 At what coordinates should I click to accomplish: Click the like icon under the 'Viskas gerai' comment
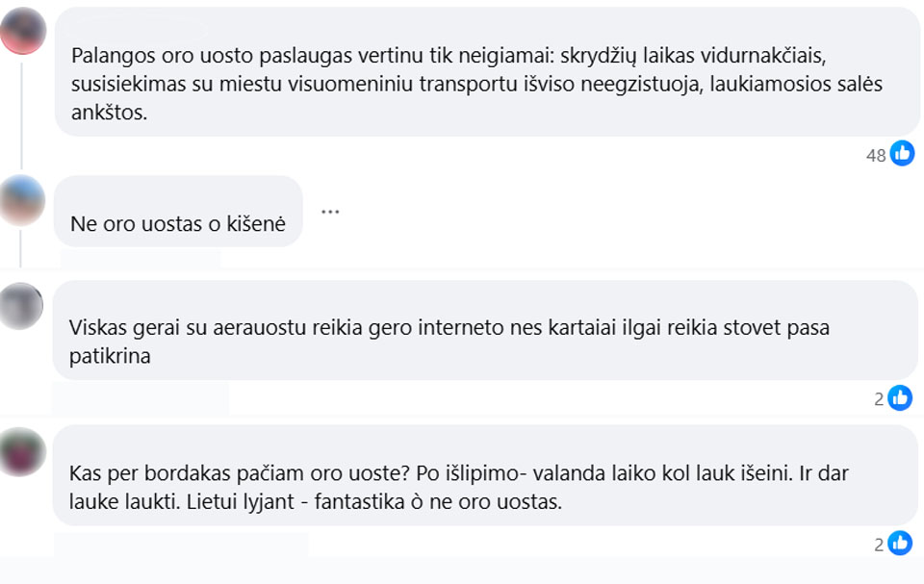point(900,397)
